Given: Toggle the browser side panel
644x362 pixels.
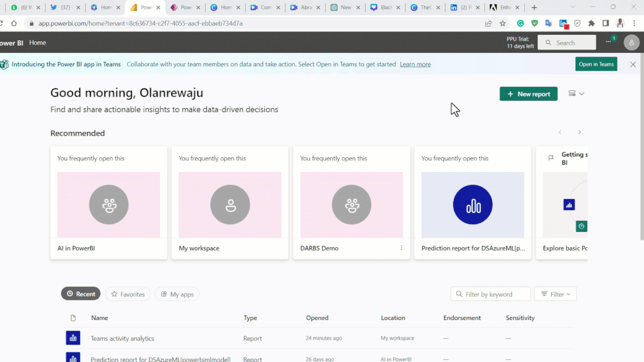Looking at the screenshot, I should (605, 23).
